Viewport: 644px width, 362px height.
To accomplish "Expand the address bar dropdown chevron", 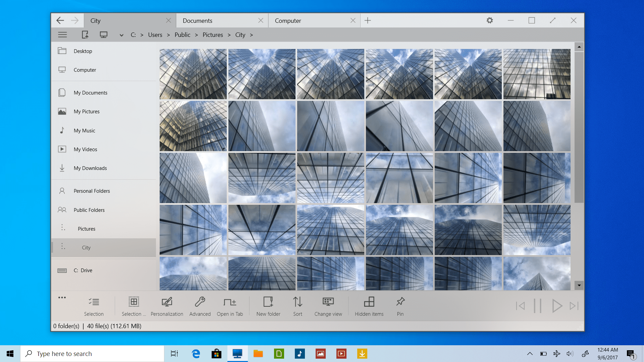I will pos(121,35).
